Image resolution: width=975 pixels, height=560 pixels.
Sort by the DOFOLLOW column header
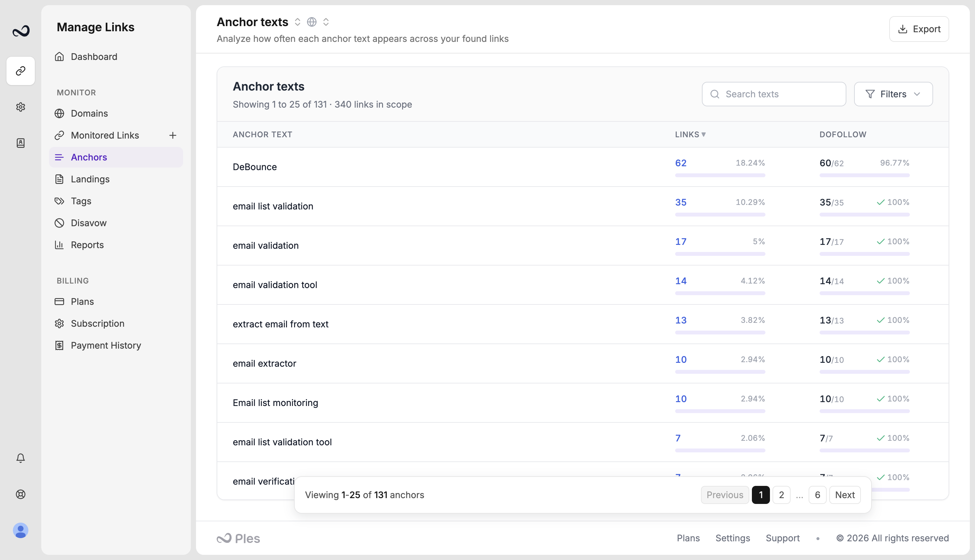pyautogui.click(x=842, y=135)
